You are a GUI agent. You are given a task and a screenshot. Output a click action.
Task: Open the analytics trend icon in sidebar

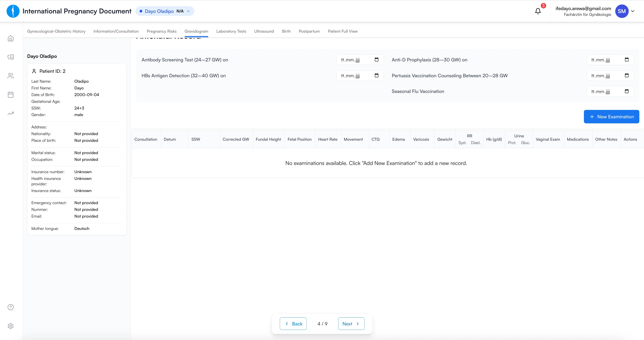coord(10,113)
